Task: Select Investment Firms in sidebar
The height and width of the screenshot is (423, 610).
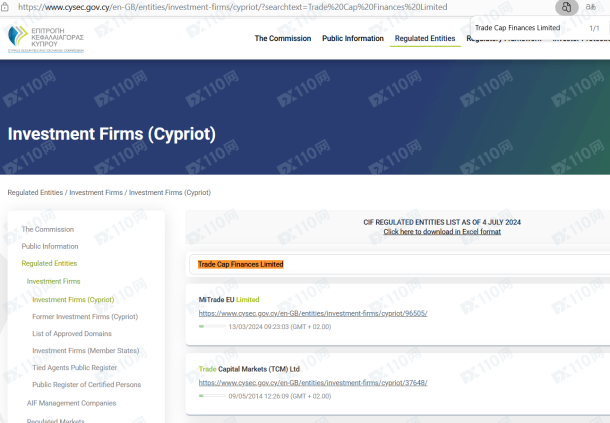Action: (53, 281)
